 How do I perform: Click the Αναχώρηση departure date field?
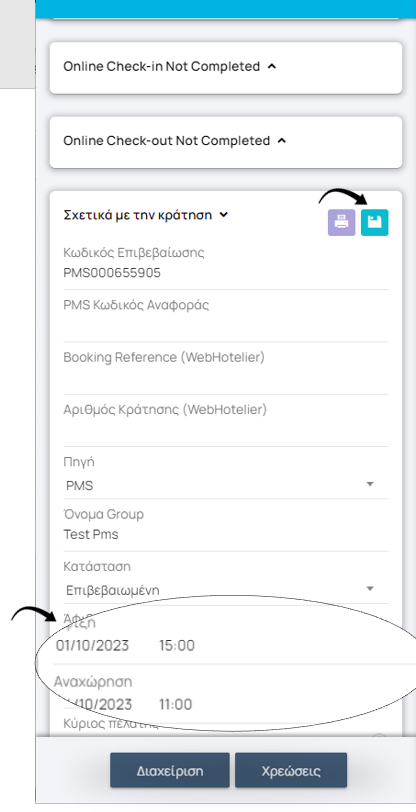[98, 704]
